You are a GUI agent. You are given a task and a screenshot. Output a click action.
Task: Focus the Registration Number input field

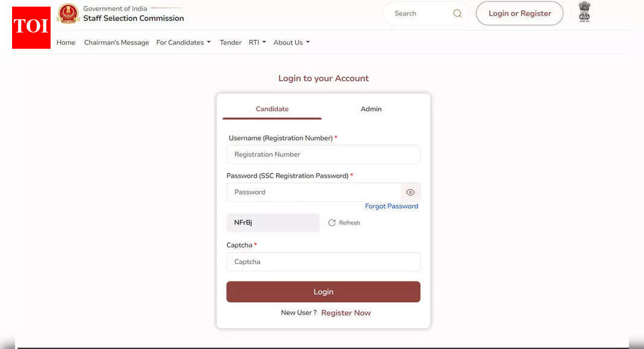323,155
